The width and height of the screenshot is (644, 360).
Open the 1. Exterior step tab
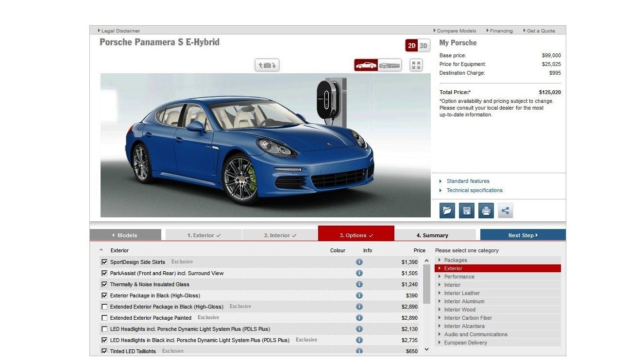[203, 235]
